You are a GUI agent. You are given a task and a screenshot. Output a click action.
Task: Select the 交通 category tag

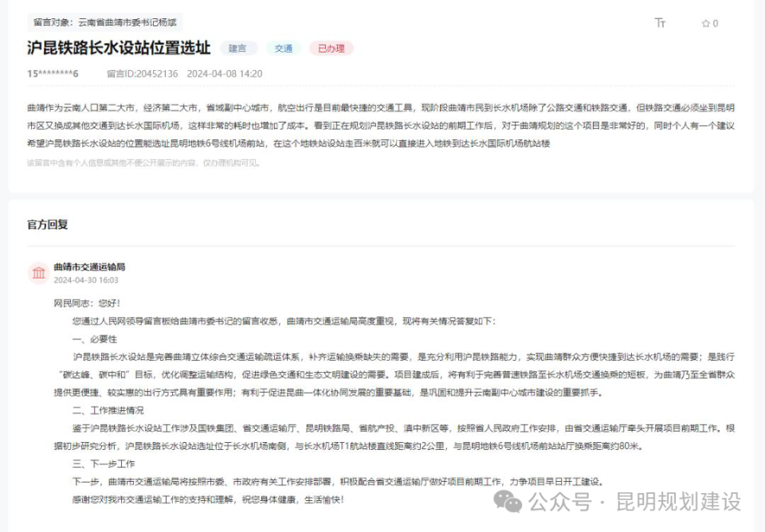click(284, 48)
